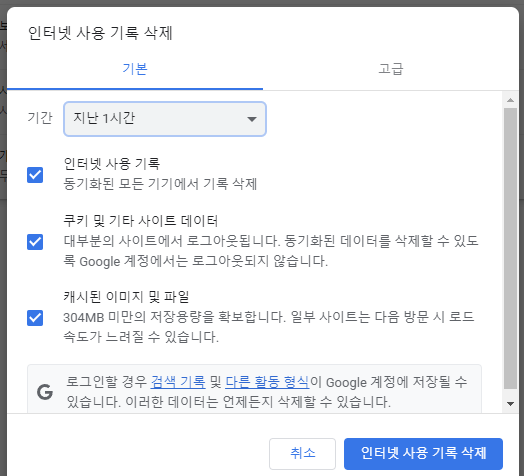
Task: Click the 취소 button
Action: point(302,454)
